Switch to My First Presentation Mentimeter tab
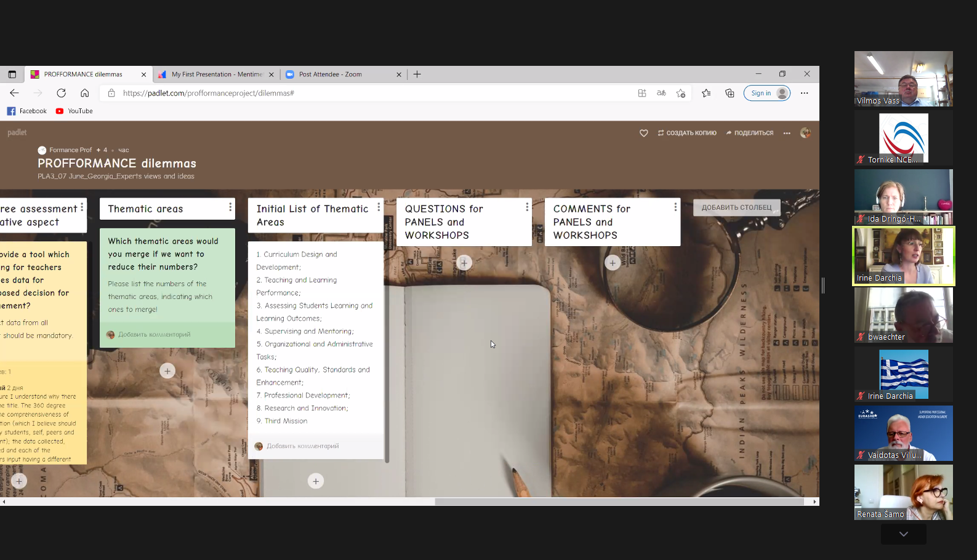This screenshot has width=977, height=560. (x=215, y=74)
